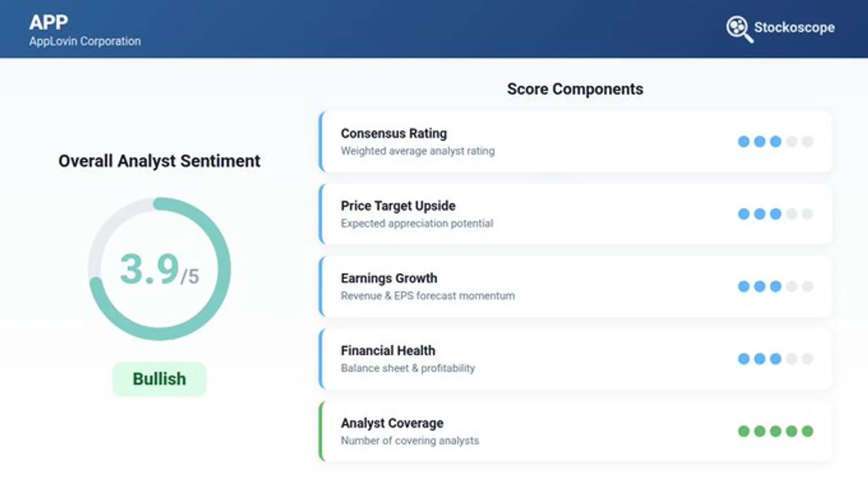Click the Consensus Rating dot score indicator

point(775,142)
